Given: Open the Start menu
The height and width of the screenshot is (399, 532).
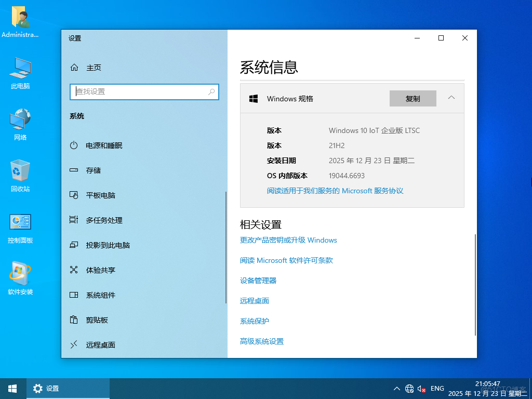Looking at the screenshot, I should (11, 388).
